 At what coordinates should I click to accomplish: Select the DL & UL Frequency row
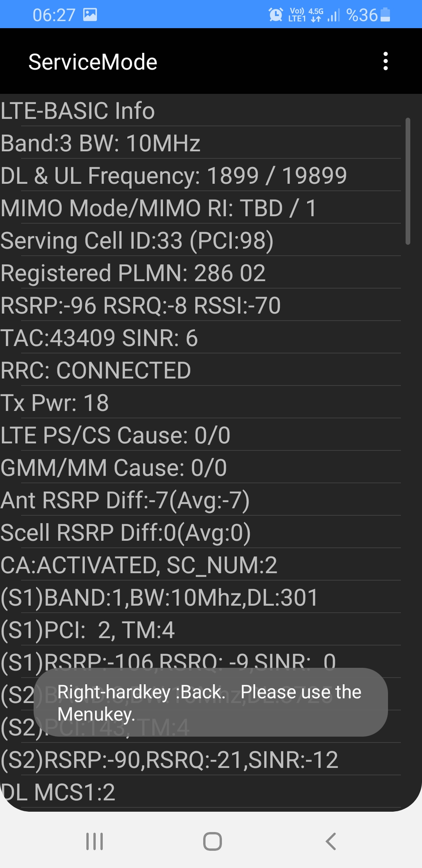200,175
